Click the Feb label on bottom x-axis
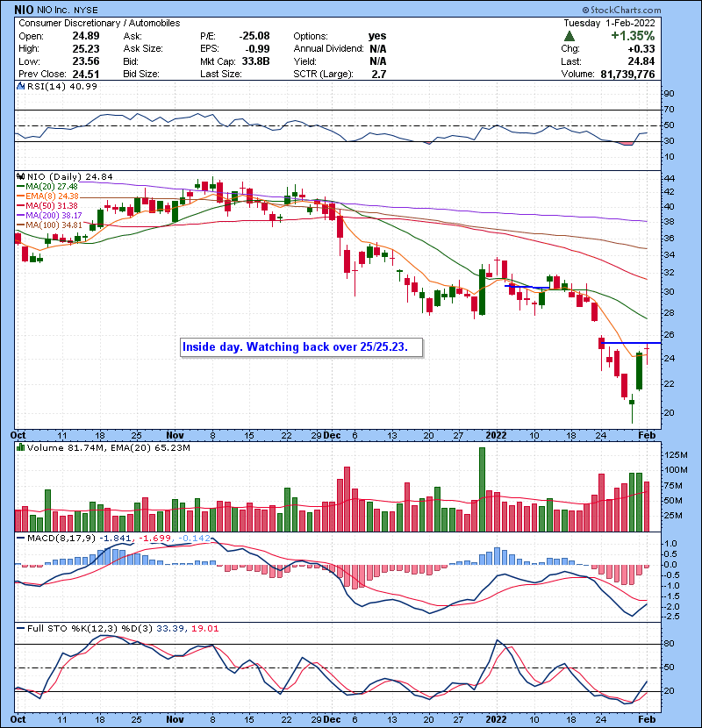This screenshot has width=702, height=728. [x=647, y=719]
